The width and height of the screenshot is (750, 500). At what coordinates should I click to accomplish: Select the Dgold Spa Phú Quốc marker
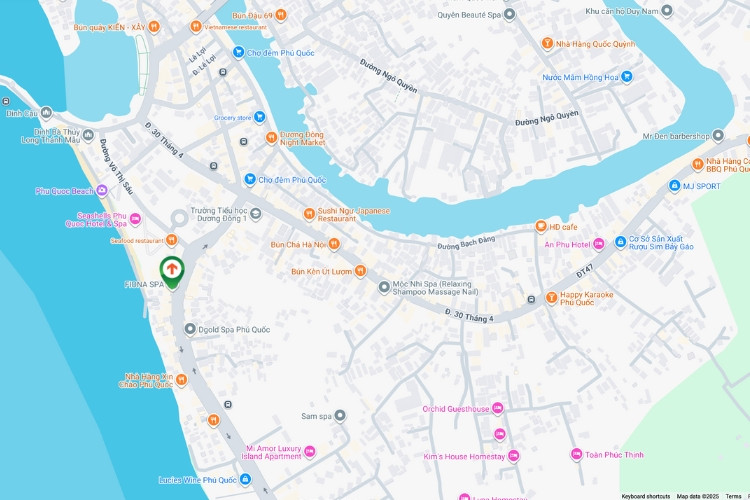pyautogui.click(x=190, y=329)
